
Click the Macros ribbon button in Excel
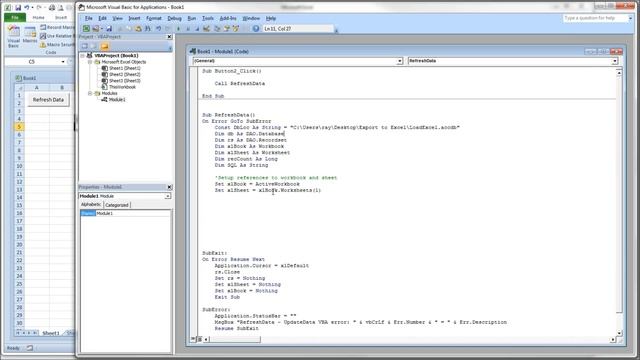30,35
